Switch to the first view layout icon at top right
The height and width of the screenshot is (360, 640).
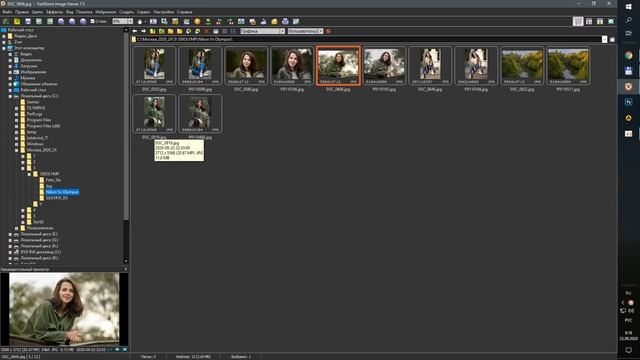578,21
